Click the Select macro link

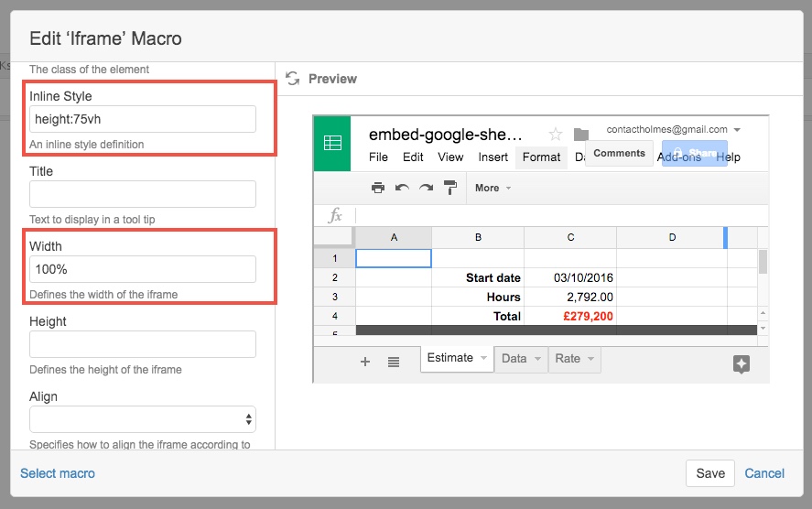coord(58,473)
